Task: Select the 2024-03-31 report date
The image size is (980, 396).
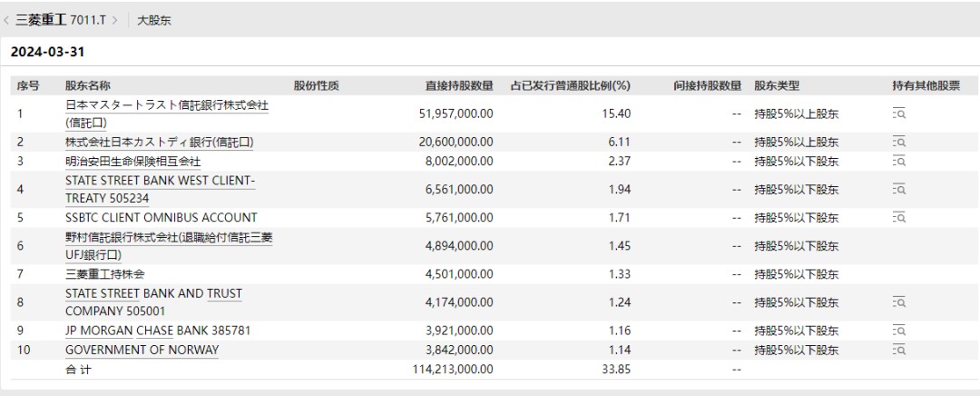Action: 47,52
